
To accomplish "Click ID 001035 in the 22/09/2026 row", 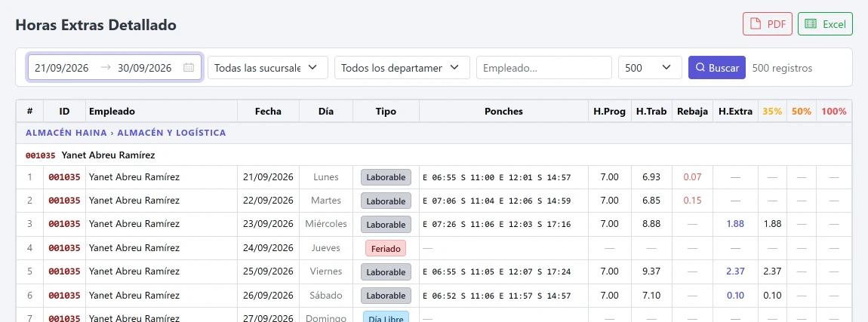I will 64,201.
